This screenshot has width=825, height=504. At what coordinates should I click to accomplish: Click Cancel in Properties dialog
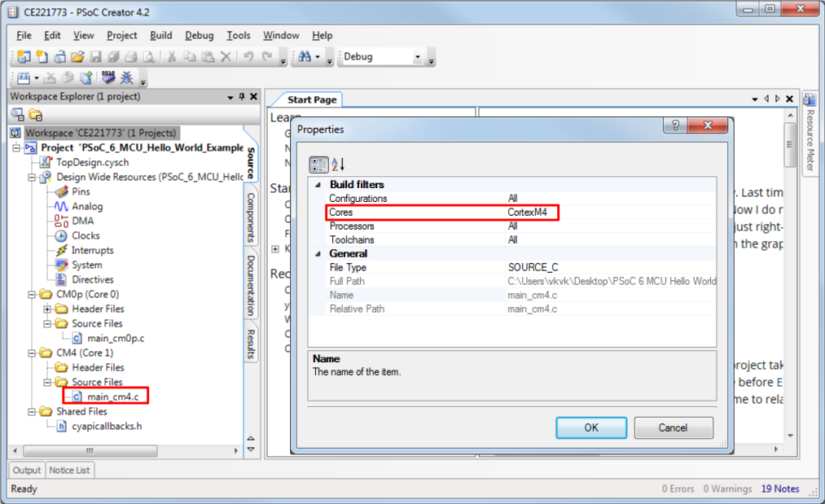pos(674,427)
